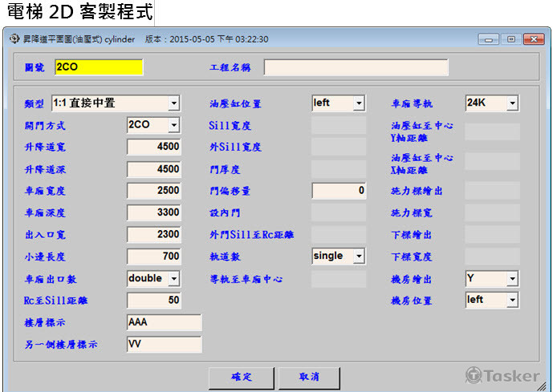Click the 油壓缸至中心 X軸距離 field
553x392 pixels.
pyautogui.click(x=492, y=161)
